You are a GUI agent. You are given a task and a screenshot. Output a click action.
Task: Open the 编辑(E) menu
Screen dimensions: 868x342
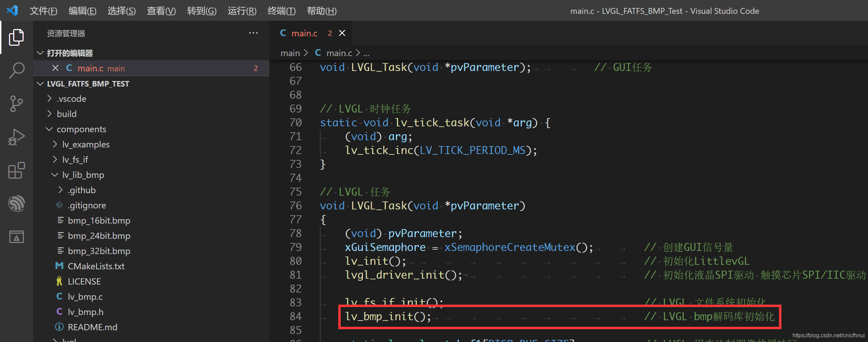(x=82, y=11)
